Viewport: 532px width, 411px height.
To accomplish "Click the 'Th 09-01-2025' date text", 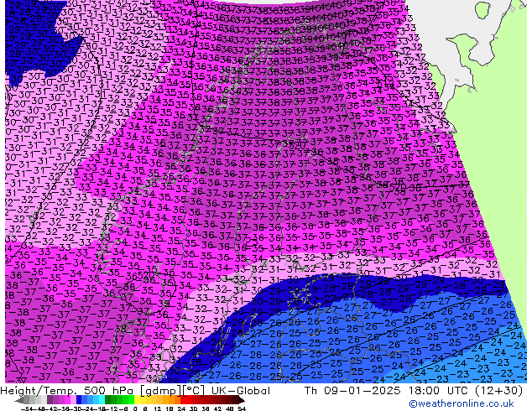I will 352,391.
